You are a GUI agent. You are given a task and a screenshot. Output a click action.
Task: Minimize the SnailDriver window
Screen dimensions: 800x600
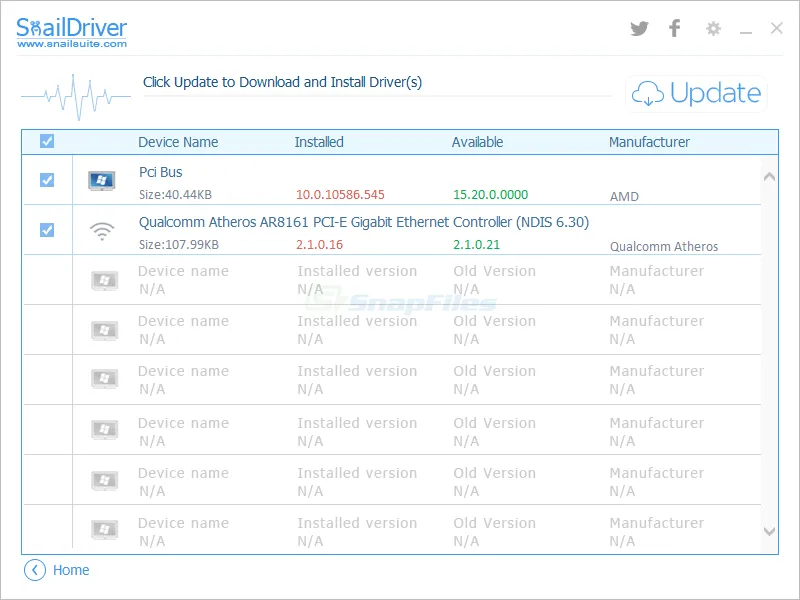click(746, 33)
